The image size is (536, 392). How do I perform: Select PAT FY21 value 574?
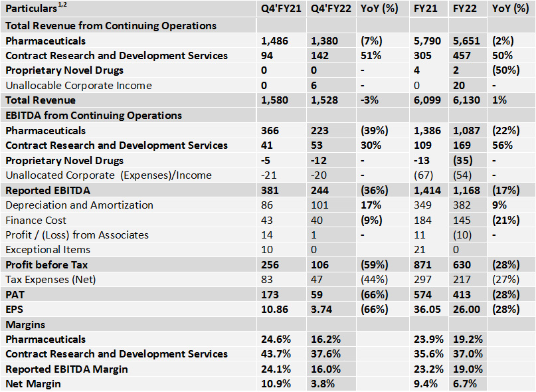422,295
